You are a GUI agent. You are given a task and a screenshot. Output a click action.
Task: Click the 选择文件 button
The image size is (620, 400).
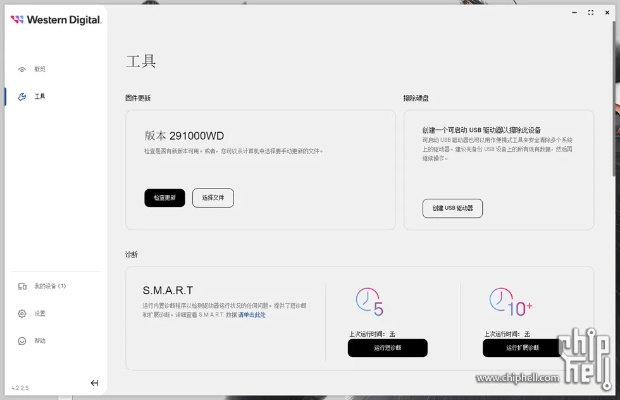pos(213,198)
